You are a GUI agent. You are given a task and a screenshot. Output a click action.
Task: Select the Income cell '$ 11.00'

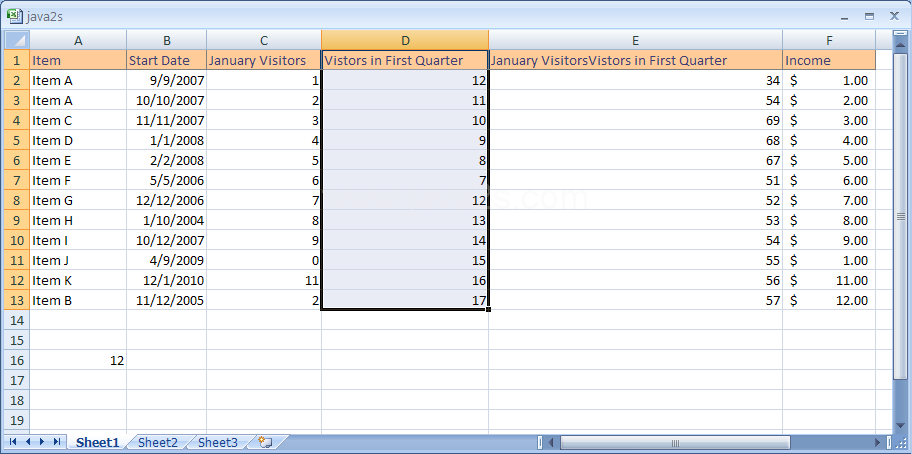tap(829, 280)
